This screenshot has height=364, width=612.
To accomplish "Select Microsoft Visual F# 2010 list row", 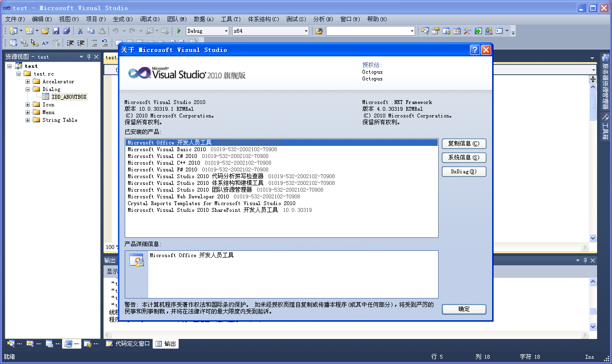I will pyautogui.click(x=282, y=169).
